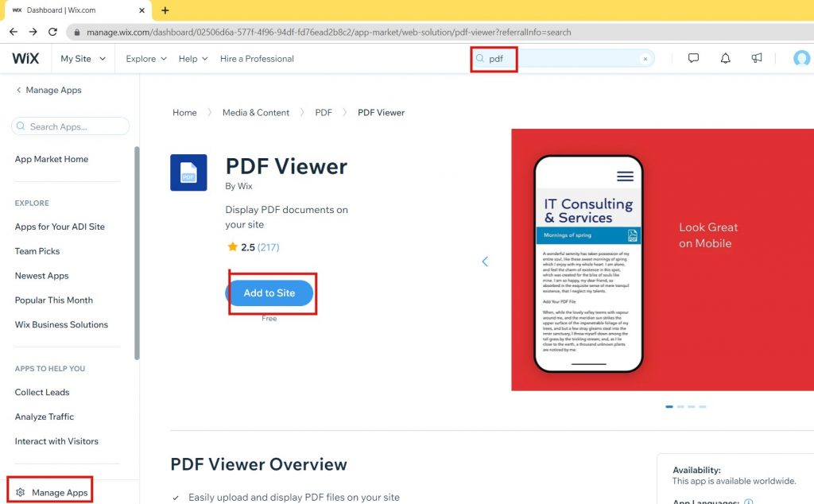
Task: Click the PDF Viewer title
Action: point(286,167)
